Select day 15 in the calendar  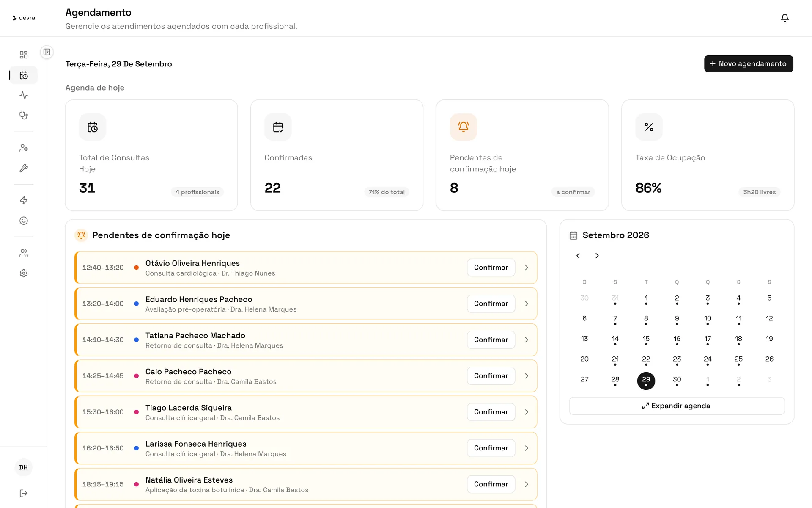coord(646,340)
